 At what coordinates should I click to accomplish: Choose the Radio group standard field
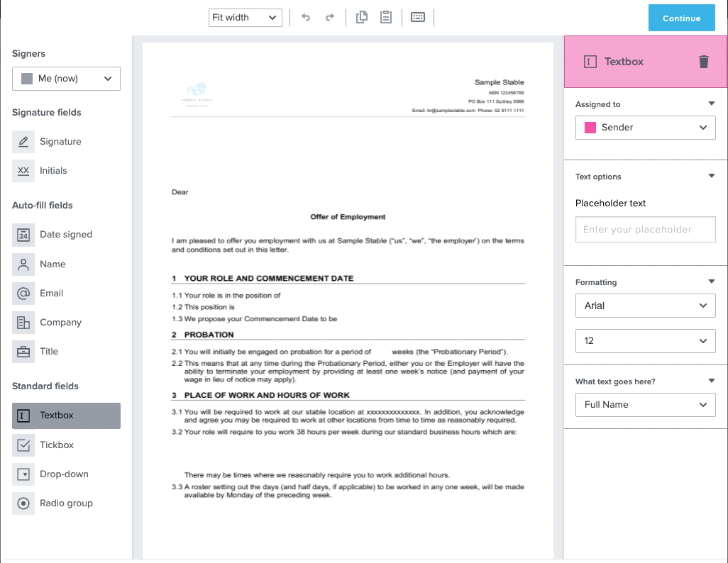[x=65, y=503]
